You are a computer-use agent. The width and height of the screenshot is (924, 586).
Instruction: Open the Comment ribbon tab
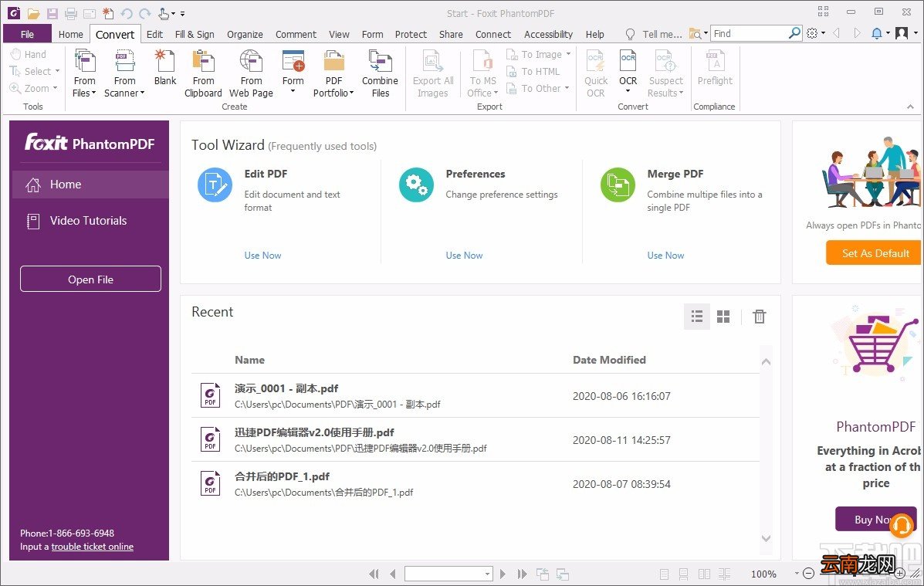(x=296, y=34)
